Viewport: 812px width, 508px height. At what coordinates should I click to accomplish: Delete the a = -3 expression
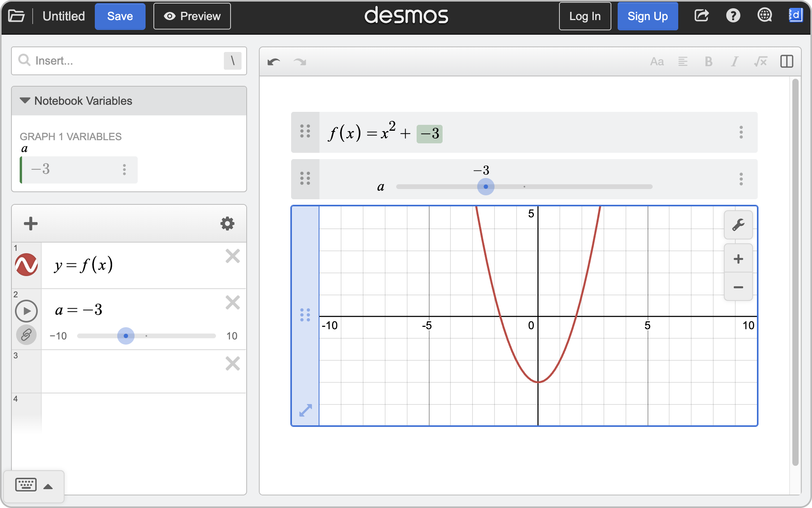coord(233,303)
